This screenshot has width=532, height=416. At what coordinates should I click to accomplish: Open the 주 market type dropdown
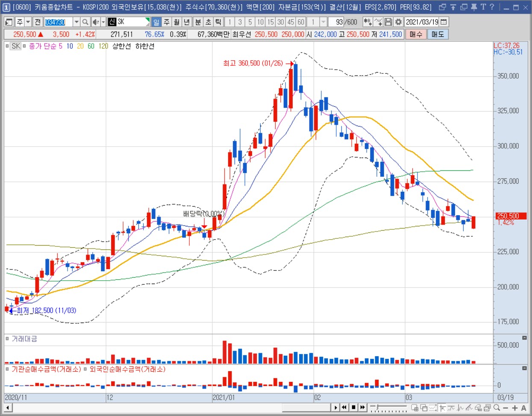pyautogui.click(x=28, y=22)
